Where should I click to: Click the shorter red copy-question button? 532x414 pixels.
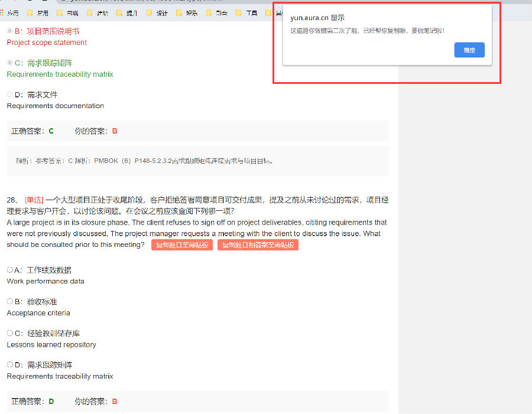[x=182, y=245]
